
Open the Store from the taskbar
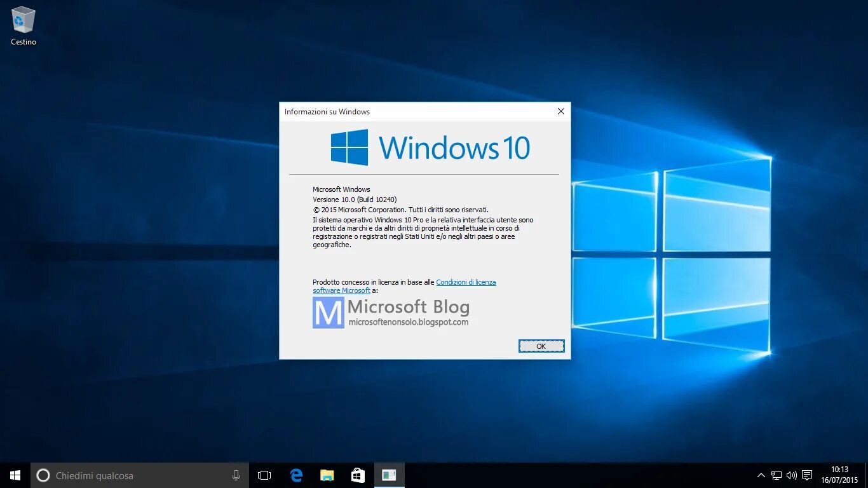click(x=358, y=475)
